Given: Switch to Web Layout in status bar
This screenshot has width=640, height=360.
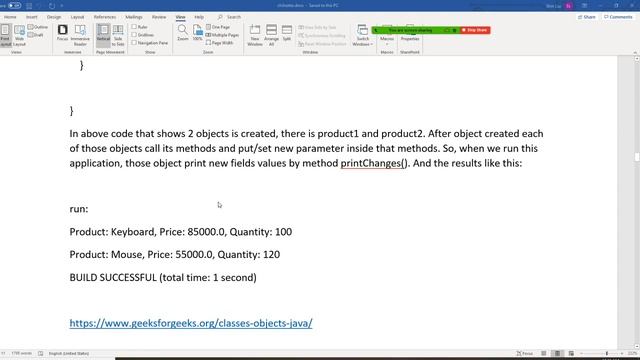Looking at the screenshot, I should (571, 353).
